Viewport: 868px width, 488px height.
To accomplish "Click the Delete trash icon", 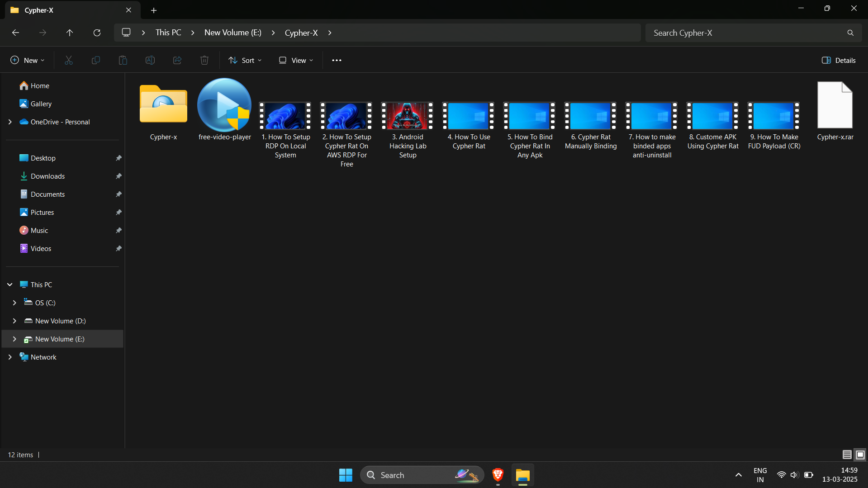I will coord(204,60).
